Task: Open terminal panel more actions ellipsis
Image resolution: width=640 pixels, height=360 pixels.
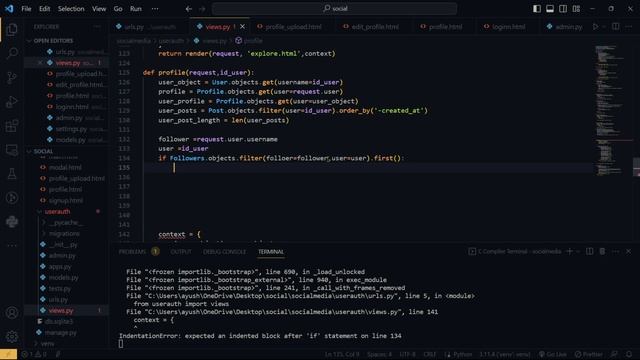Action: (x=616, y=251)
